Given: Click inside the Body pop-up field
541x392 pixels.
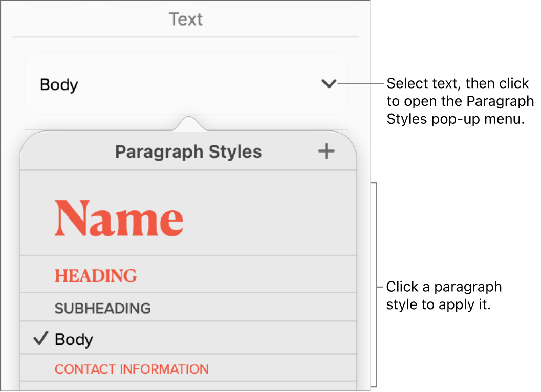Looking at the screenshot, I should pyautogui.click(x=154, y=84).
